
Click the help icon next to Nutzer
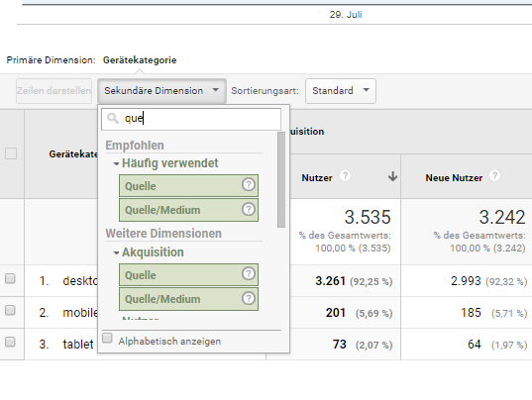pos(345,175)
